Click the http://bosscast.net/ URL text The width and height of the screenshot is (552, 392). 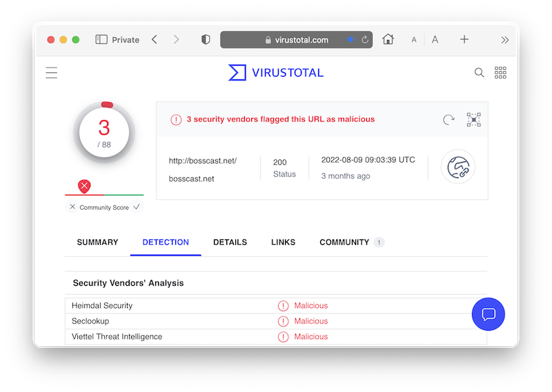203,161
